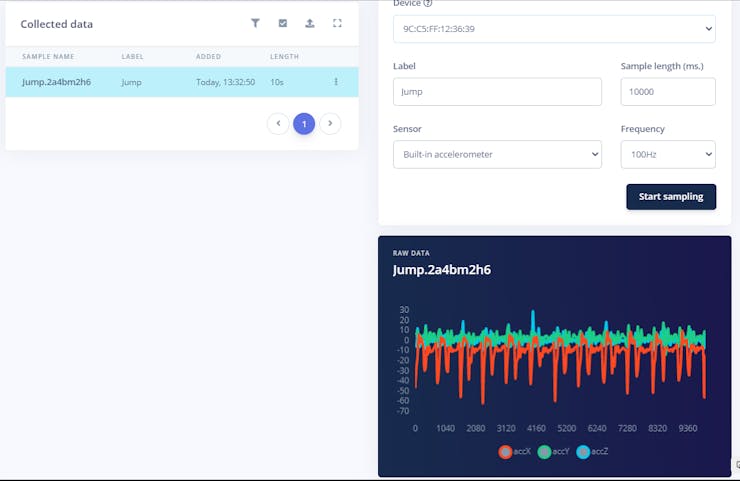Click the SAMPLE NAME column header
The height and width of the screenshot is (481, 740).
(x=48, y=57)
